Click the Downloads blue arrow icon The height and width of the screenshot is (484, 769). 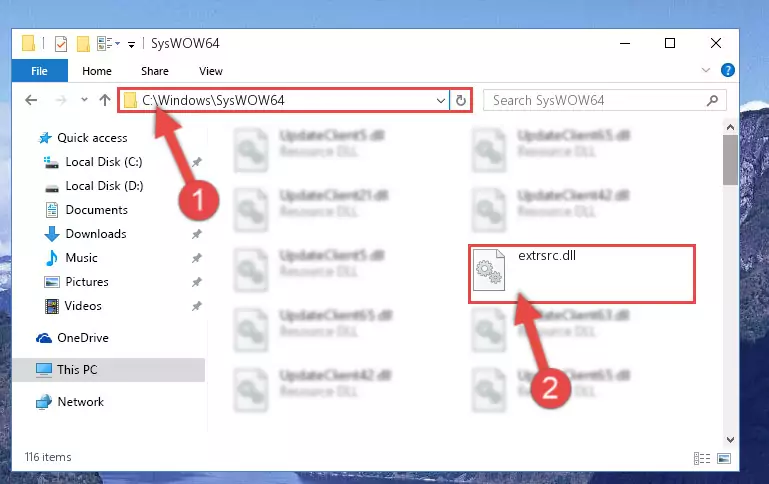click(51, 234)
